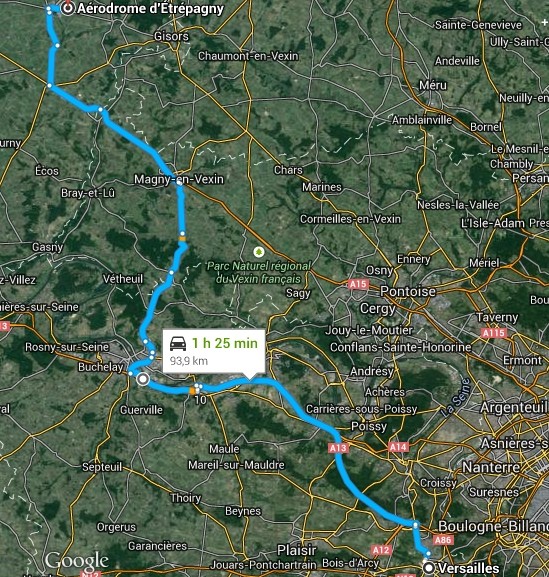549x577 pixels.
Task: Click the Magny-en-Vexin town label
Action: pos(179,179)
